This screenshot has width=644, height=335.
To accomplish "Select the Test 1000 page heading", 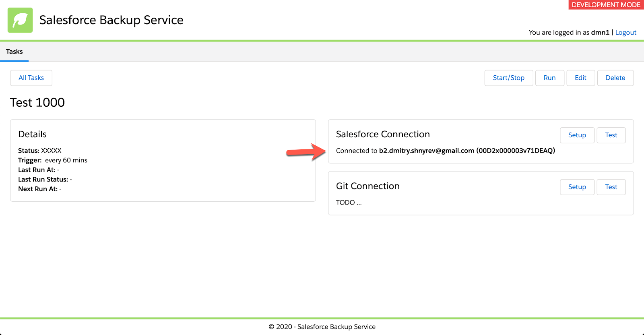I will click(37, 103).
